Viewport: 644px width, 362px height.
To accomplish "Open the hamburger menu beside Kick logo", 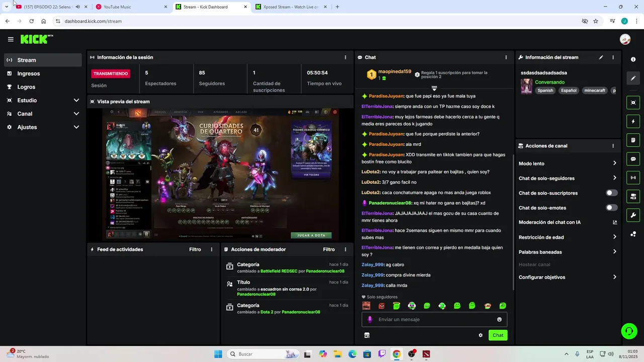I will (x=11, y=39).
